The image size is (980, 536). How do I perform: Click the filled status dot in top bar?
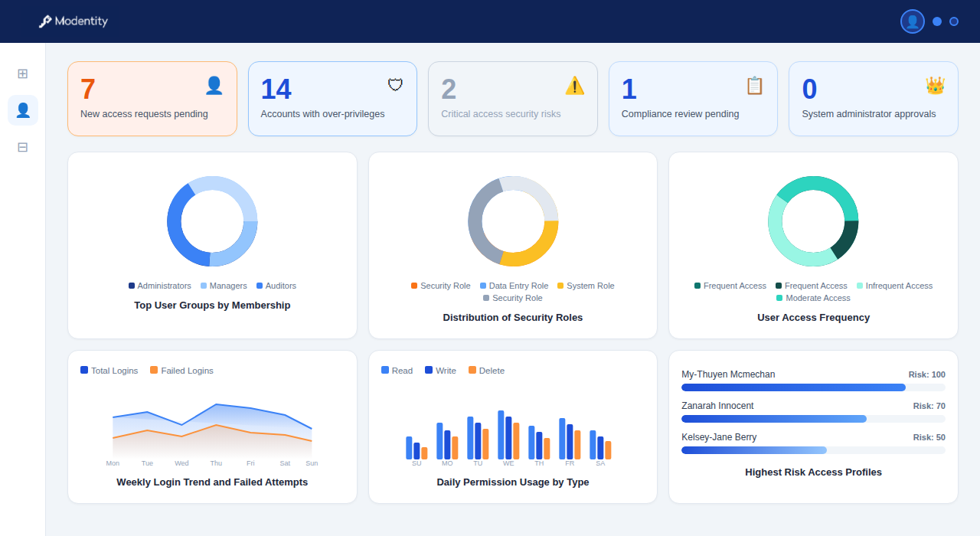coord(937,21)
